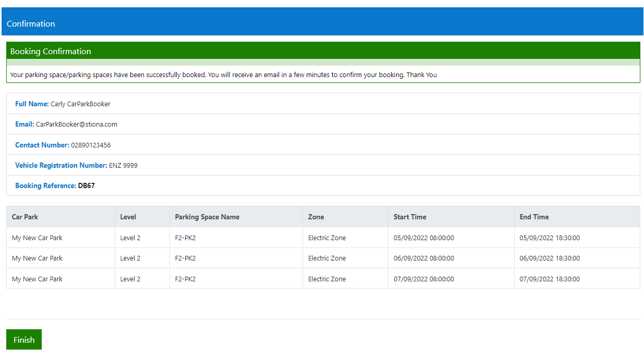This screenshot has height=360, width=644.
Task: Select start time 07/09/2022 08:00:00
Action: [x=424, y=279]
